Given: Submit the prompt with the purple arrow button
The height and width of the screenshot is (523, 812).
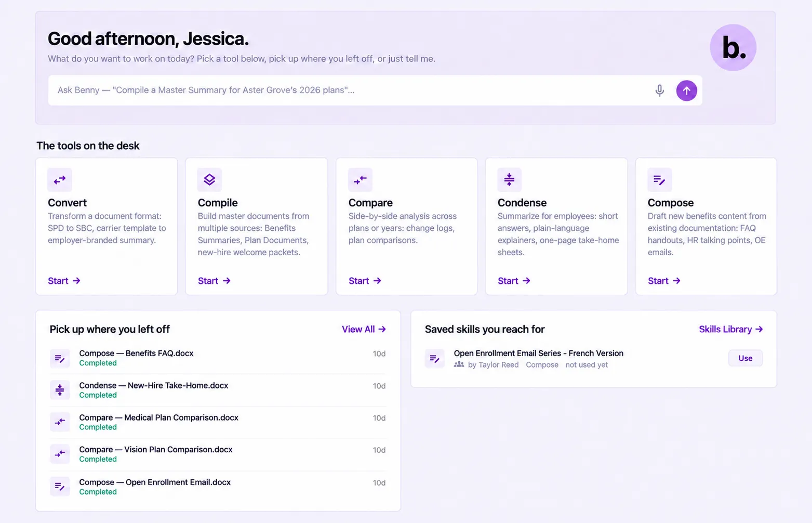Looking at the screenshot, I should (686, 90).
